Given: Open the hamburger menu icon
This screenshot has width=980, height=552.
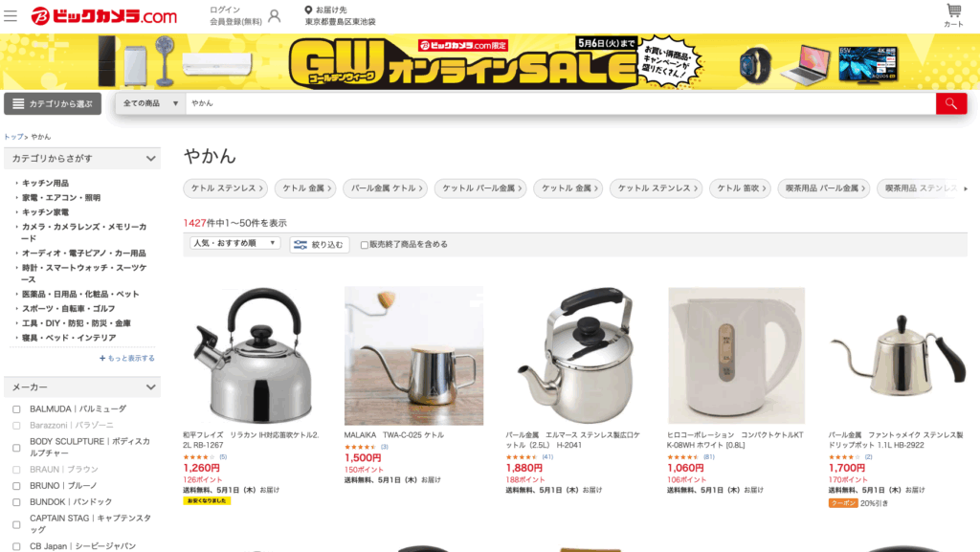Looking at the screenshot, I should pyautogui.click(x=11, y=15).
